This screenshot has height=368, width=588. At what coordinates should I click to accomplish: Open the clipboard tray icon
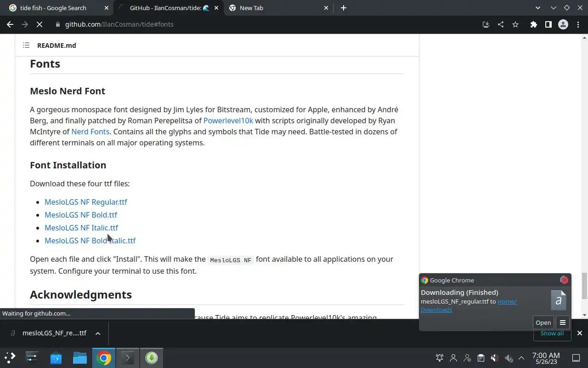[x=481, y=358]
